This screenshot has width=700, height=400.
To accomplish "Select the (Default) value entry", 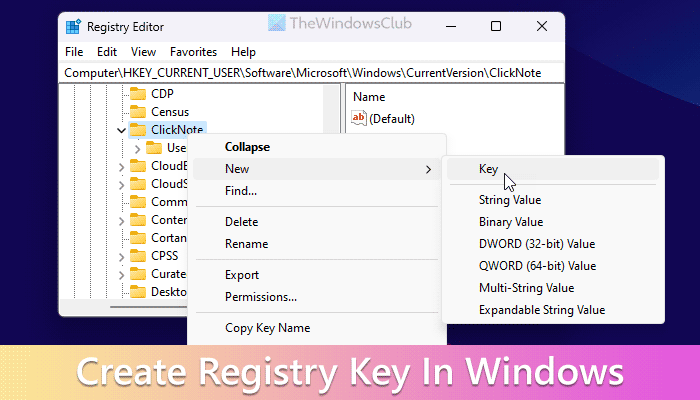I will point(392,119).
